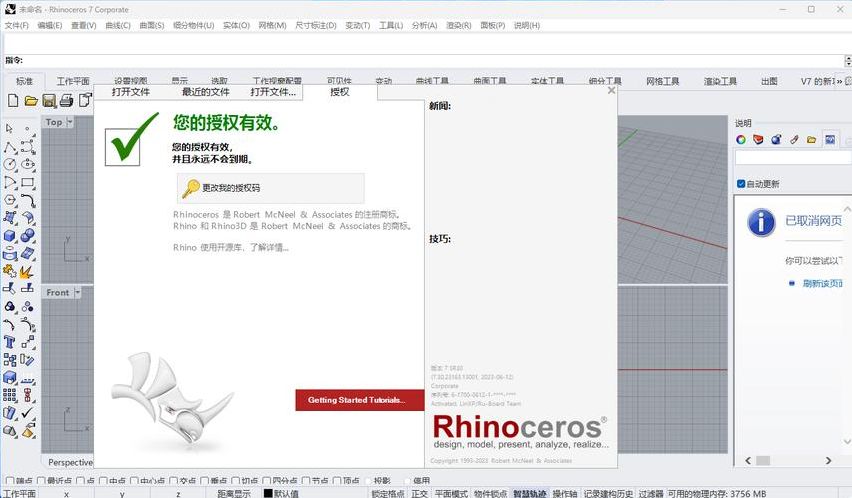The height and width of the screenshot is (498, 852).
Task: Click 记录建构历史 in the status bar
Action: [x=608, y=493]
